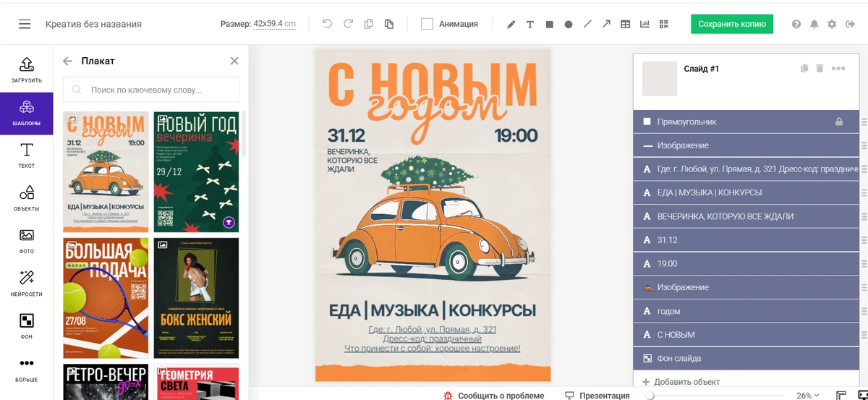Draw an arrow with arrow tool

[x=606, y=24]
